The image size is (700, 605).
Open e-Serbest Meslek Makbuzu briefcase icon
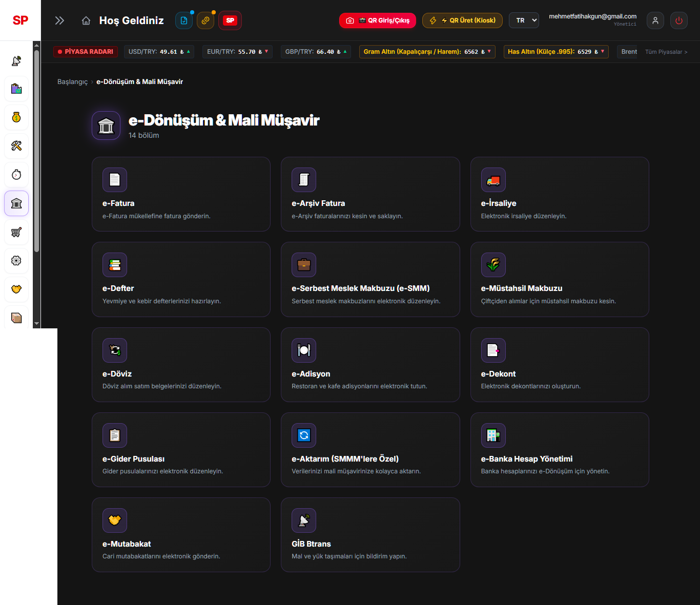(x=304, y=265)
